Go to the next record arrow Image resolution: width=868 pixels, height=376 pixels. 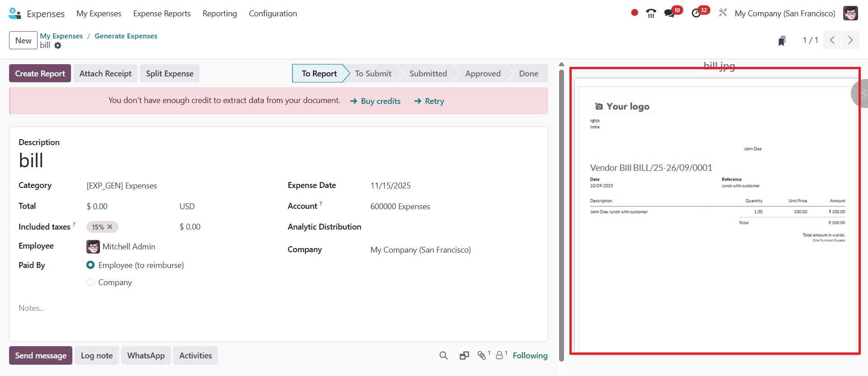(x=850, y=40)
